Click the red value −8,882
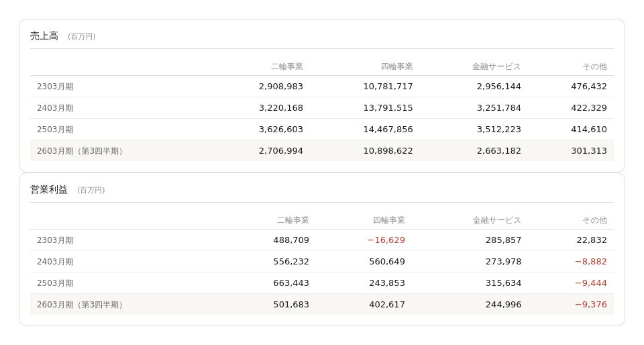The height and width of the screenshot is (345, 644). tap(590, 262)
